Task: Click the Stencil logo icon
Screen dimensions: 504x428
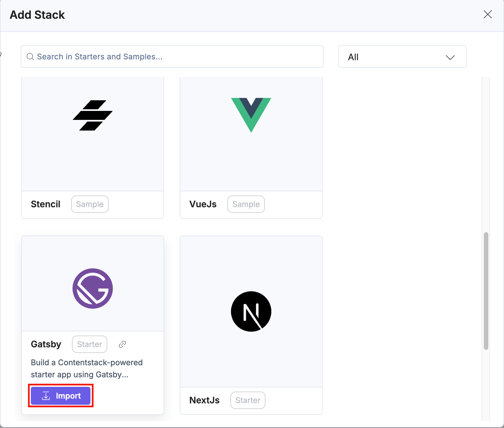Action: [x=93, y=115]
